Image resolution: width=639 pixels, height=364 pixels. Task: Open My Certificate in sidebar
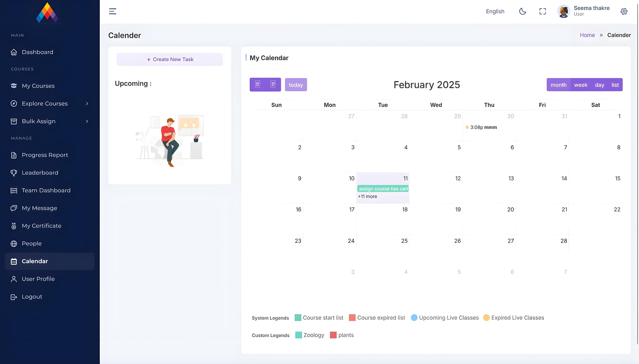coord(41,226)
